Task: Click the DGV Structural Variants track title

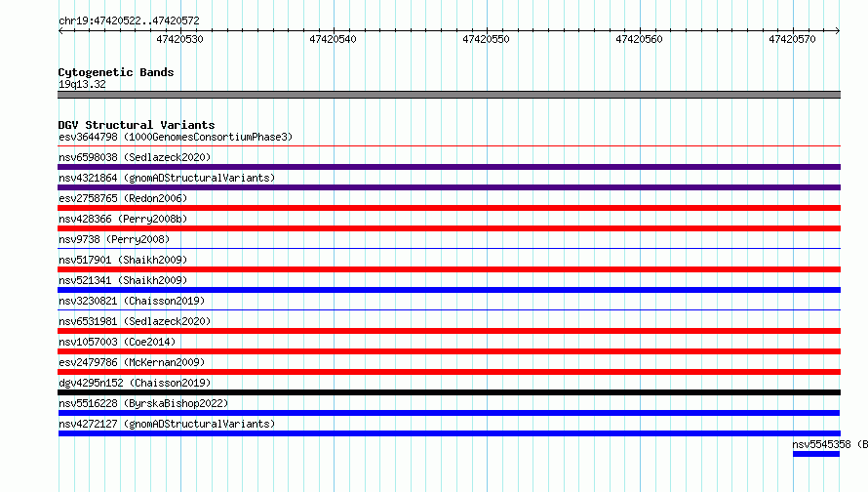Action: pyautogui.click(x=137, y=125)
